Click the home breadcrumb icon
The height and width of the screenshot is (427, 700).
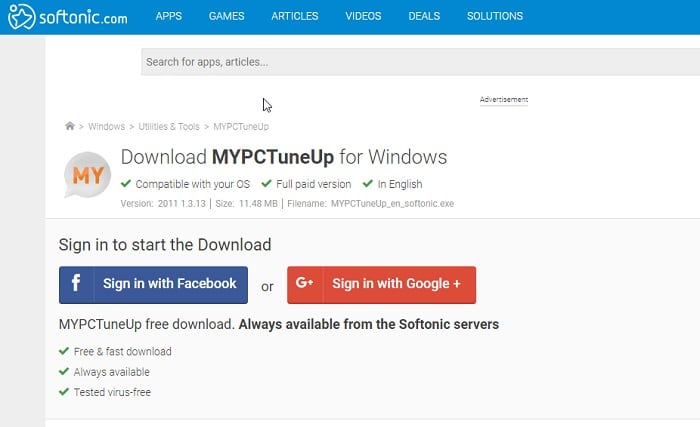70,126
